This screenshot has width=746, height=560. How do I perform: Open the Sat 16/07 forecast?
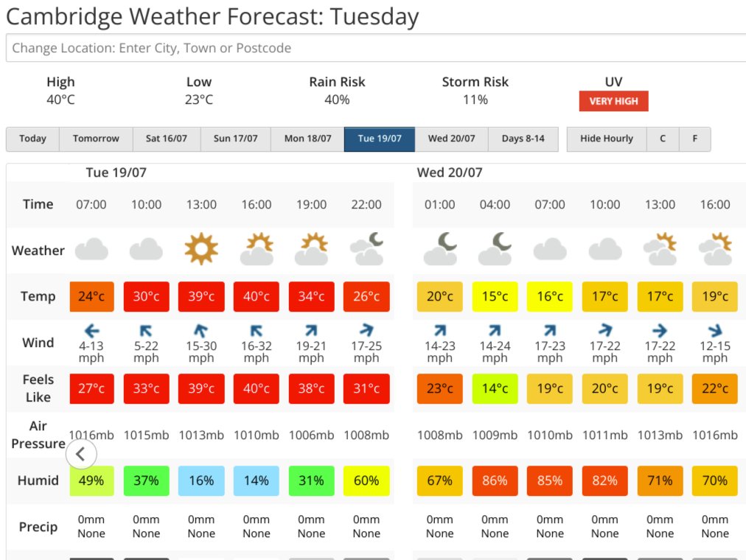(x=167, y=139)
